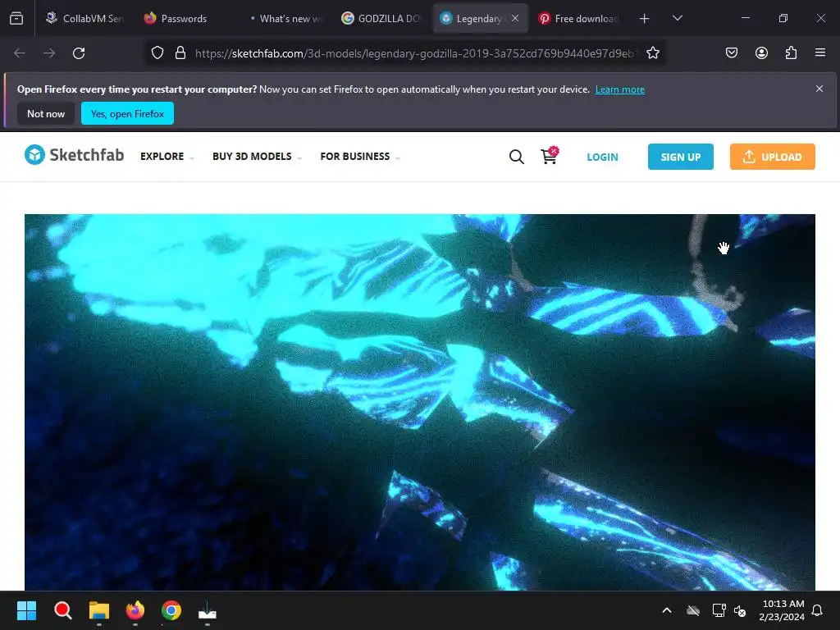Close the Legendary Godzilla tab
This screenshot has width=840, height=630.
(515, 18)
